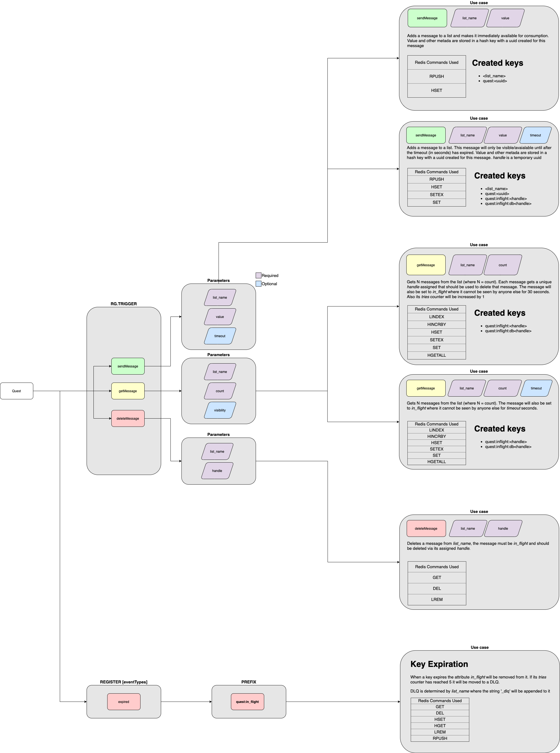Click the red deleteMessage shape in the use case
Image resolution: width=560 pixels, height=753 pixels.
tap(426, 529)
